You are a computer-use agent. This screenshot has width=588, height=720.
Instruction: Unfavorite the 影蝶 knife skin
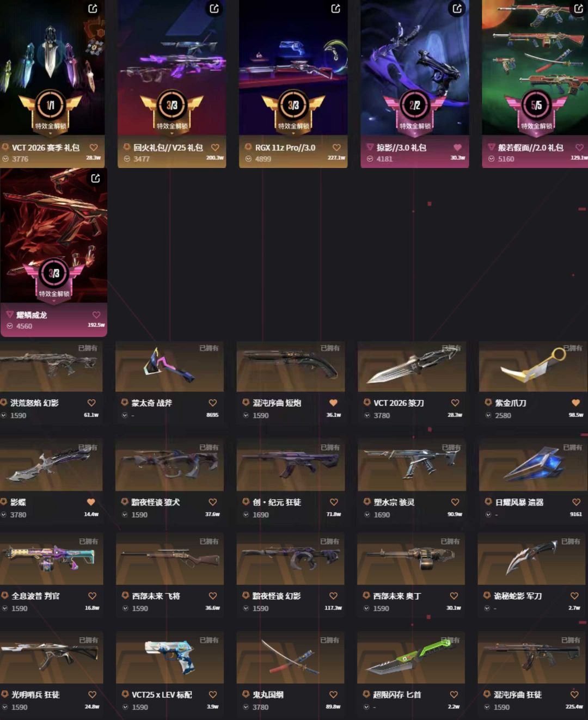click(91, 502)
